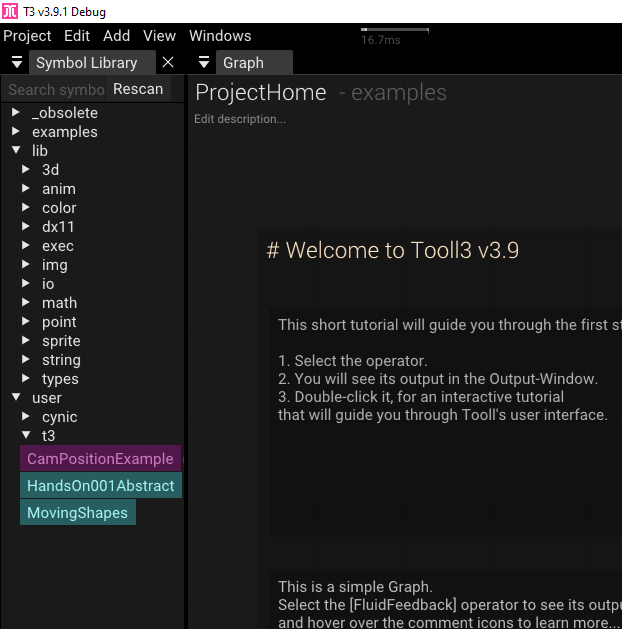Collapse the t3 folder arrow

tap(26, 435)
